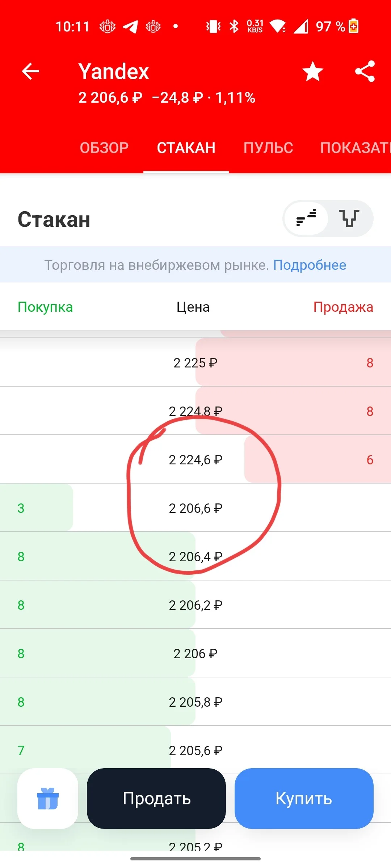Screen dimensions: 391x868
Task: Tap the favorite star icon
Action: coord(313,71)
